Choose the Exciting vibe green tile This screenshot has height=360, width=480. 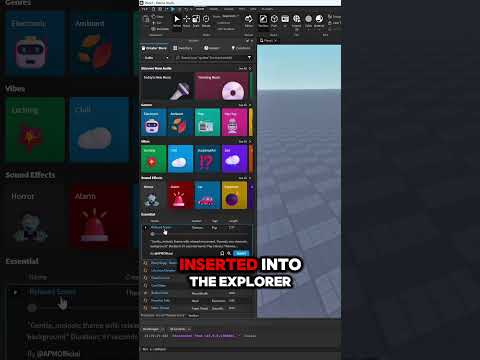(154, 159)
